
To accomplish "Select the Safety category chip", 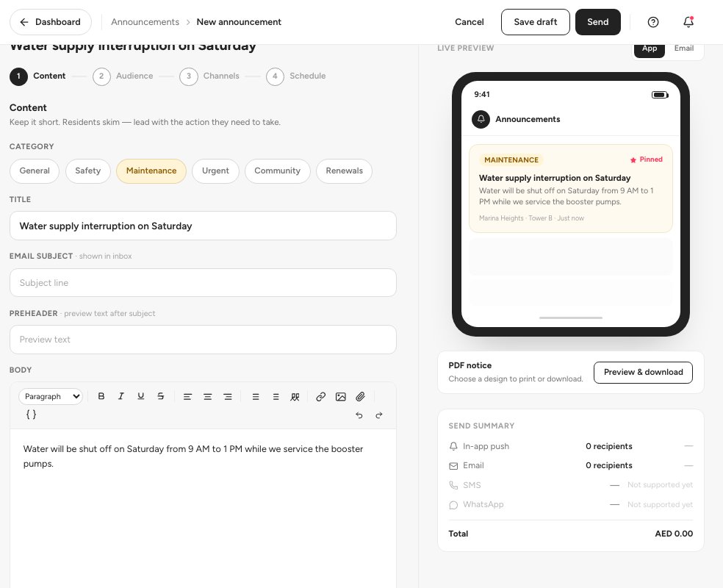I will pyautogui.click(x=87, y=171).
